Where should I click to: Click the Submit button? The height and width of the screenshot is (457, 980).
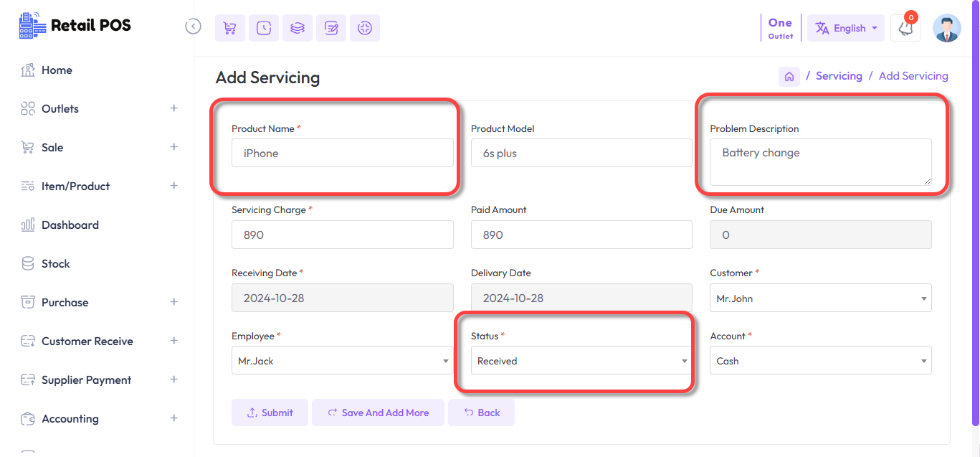(270, 413)
